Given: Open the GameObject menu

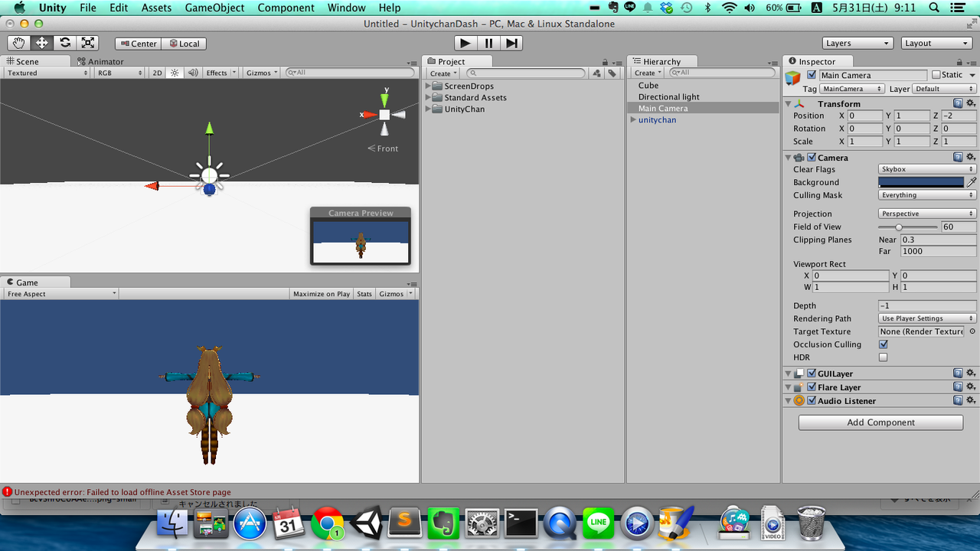Looking at the screenshot, I should coord(214,8).
